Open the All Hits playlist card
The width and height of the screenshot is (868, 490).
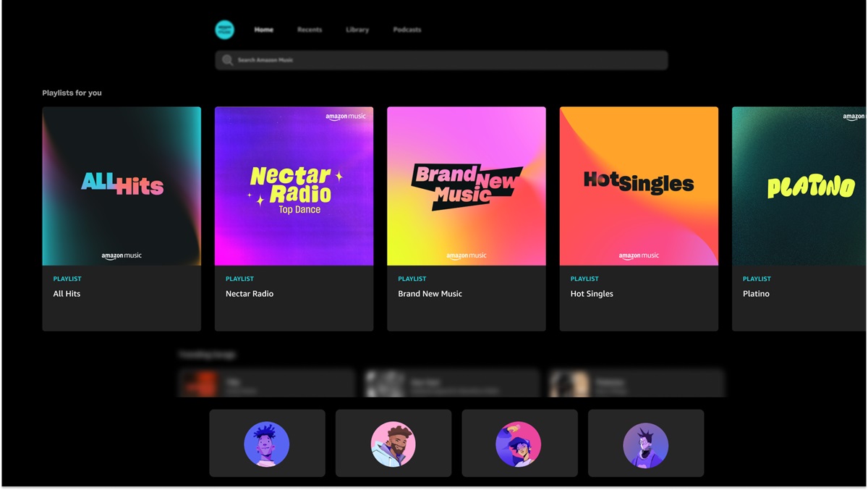click(122, 219)
